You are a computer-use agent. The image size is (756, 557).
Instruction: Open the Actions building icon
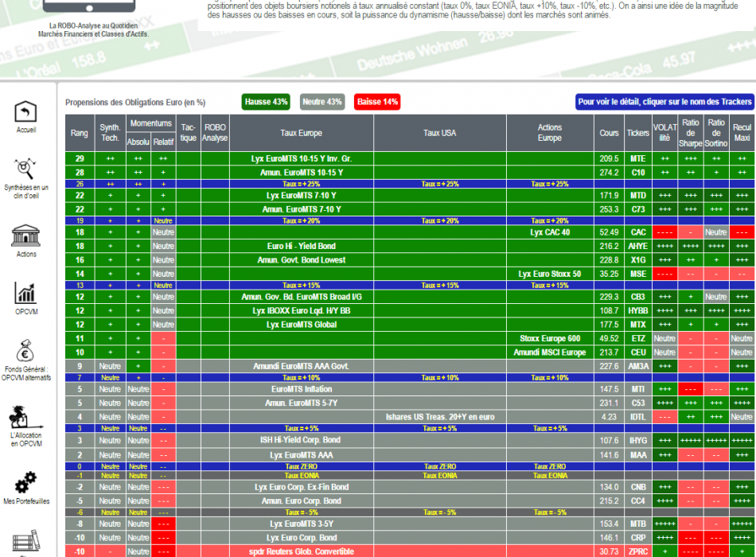(25, 236)
